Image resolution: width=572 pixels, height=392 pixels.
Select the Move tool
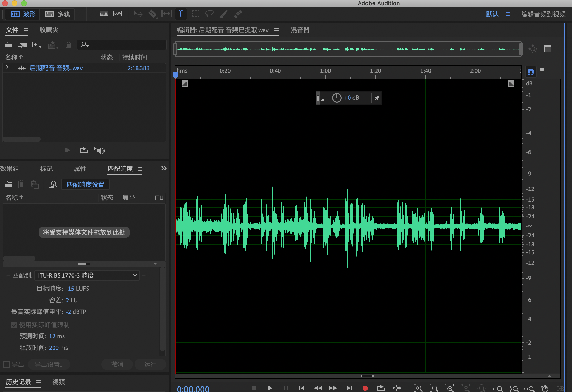(137, 14)
